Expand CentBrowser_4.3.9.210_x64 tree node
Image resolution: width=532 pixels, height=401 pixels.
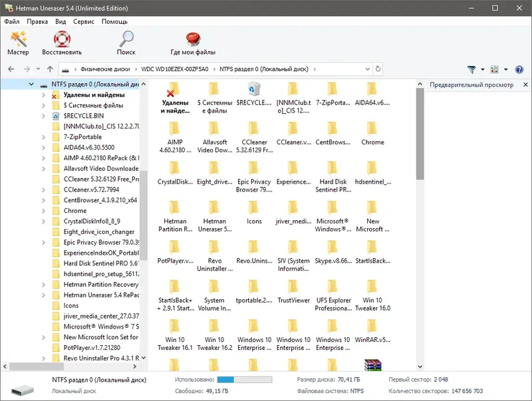[43, 200]
